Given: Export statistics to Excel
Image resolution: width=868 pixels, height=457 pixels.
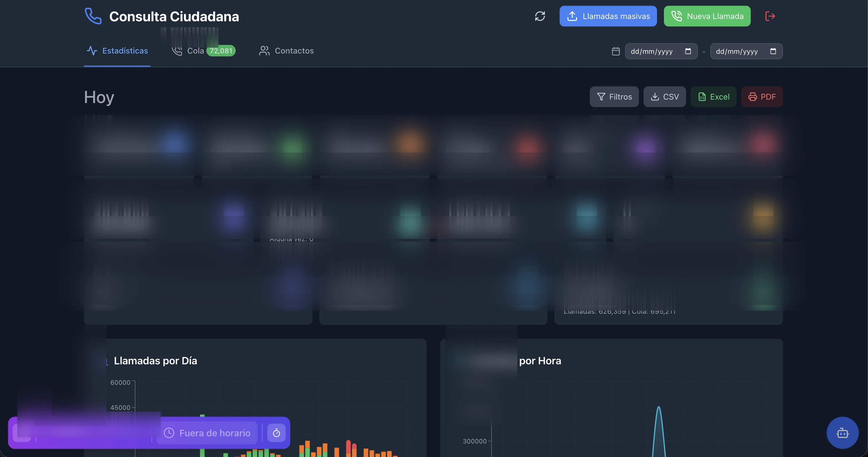Looking at the screenshot, I should click(x=713, y=97).
